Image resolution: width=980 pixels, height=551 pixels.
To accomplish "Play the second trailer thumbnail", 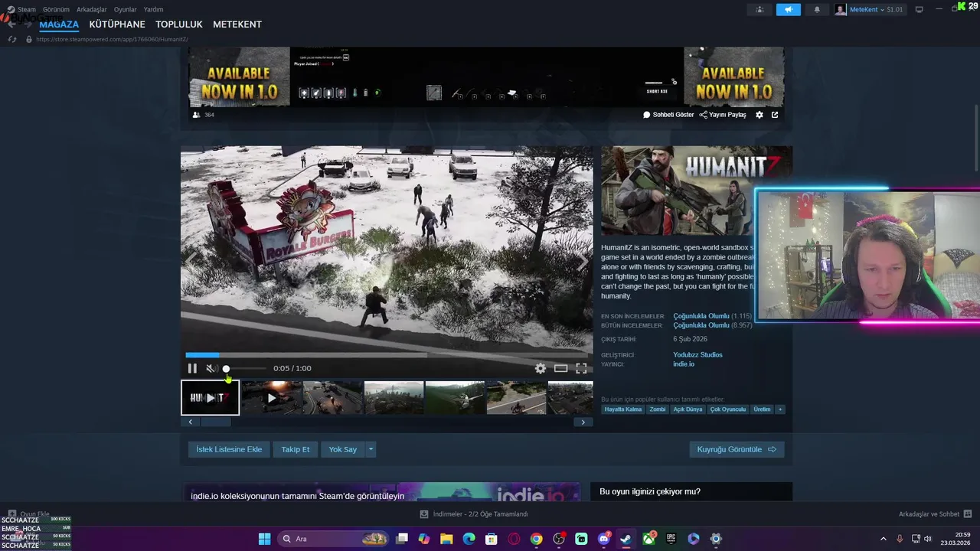I will [x=271, y=398].
